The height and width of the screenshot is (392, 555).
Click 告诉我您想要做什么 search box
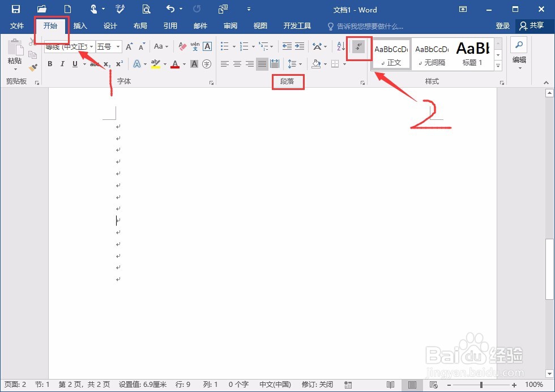[369, 26]
